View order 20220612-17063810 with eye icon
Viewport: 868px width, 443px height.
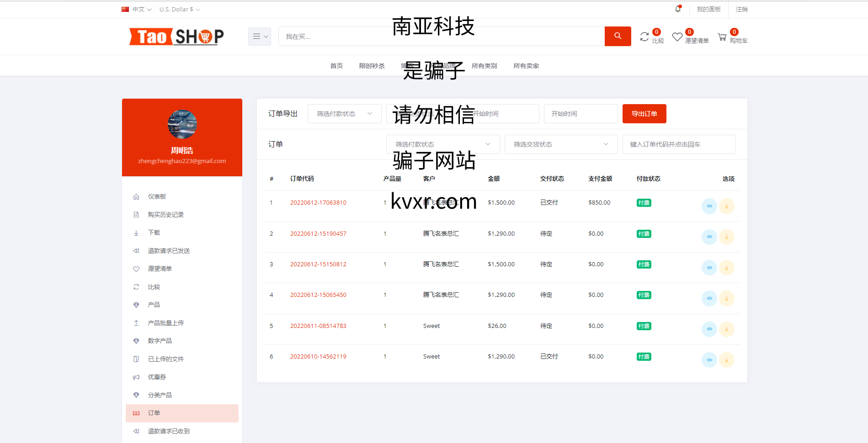709,206
